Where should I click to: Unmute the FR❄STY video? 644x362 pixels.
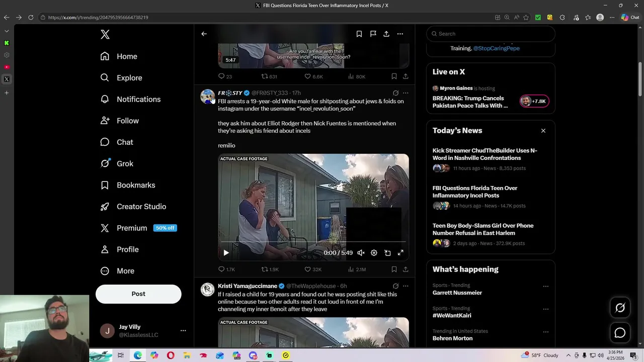[361, 253]
